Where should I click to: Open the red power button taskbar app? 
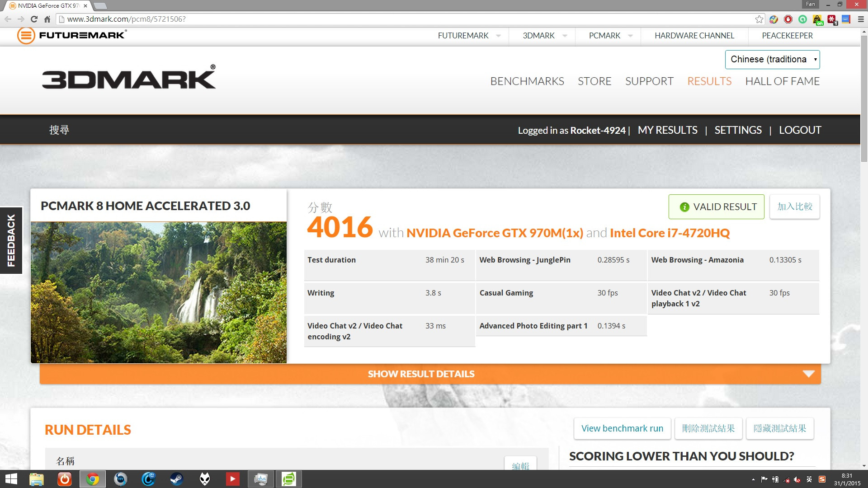click(x=65, y=479)
